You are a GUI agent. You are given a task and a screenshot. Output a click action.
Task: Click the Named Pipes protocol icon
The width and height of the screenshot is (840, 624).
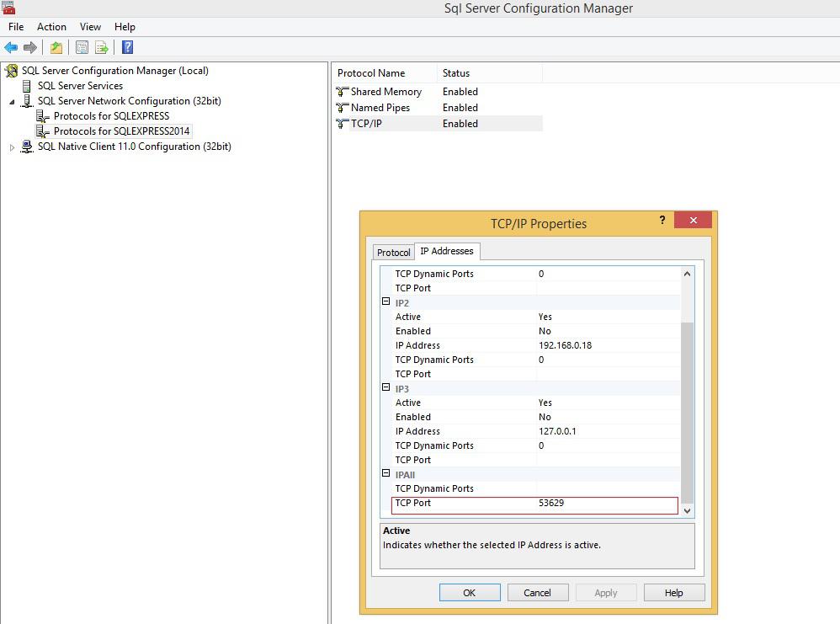(x=342, y=108)
